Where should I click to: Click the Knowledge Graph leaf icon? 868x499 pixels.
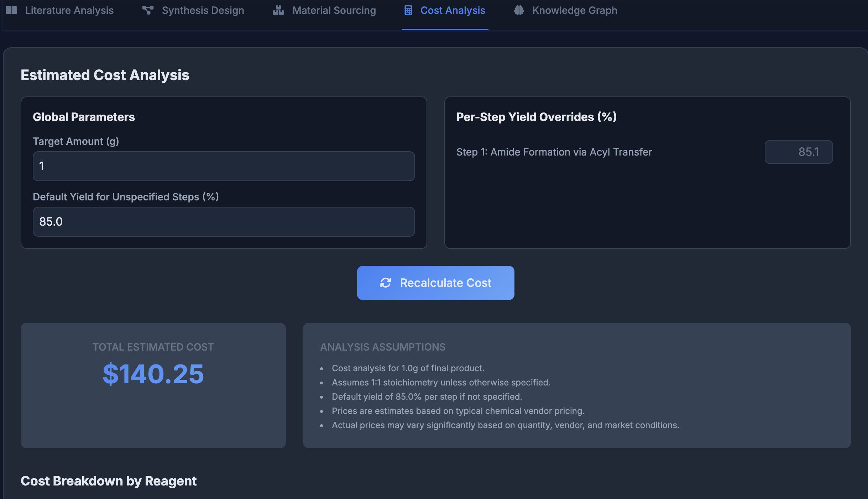point(519,10)
